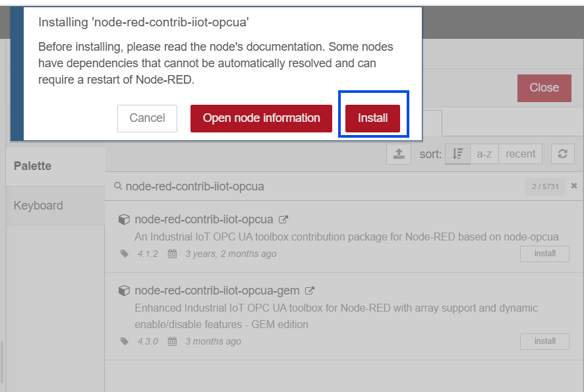Click the node-red-contrib-iiot-opcua-gem package name
The image size is (584, 392).
pos(217,291)
